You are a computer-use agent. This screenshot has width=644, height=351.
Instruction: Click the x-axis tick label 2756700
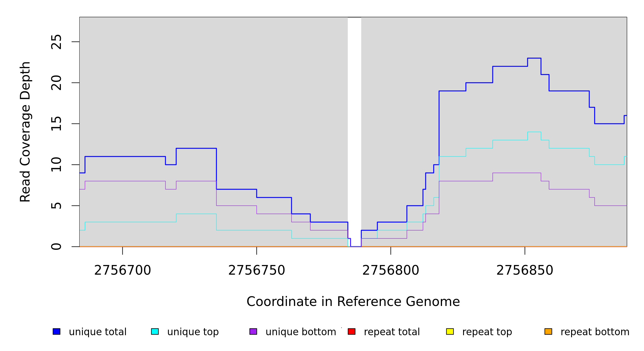tap(122, 271)
